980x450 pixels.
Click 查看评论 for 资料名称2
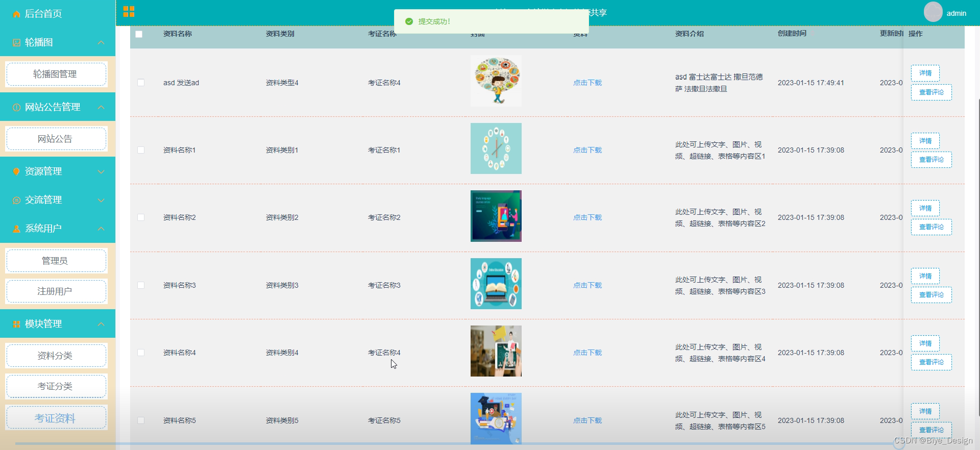point(931,227)
